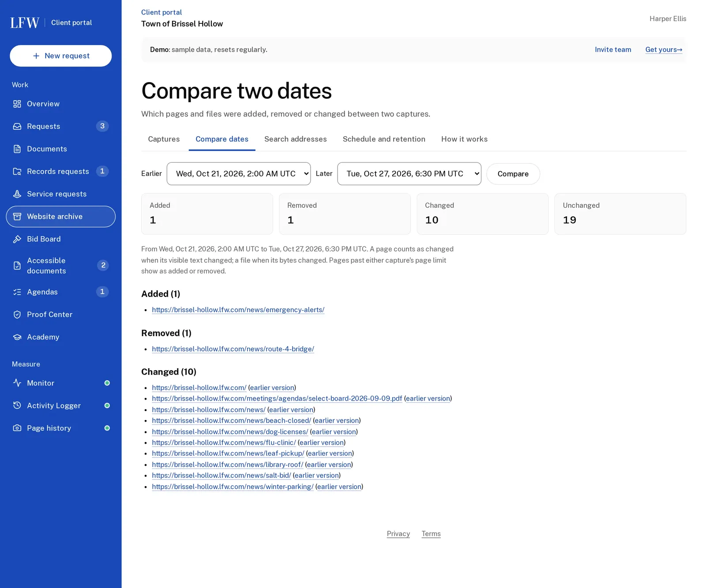Image resolution: width=706 pixels, height=588 pixels.
Task: Click the Page history camera icon
Action: tap(17, 428)
